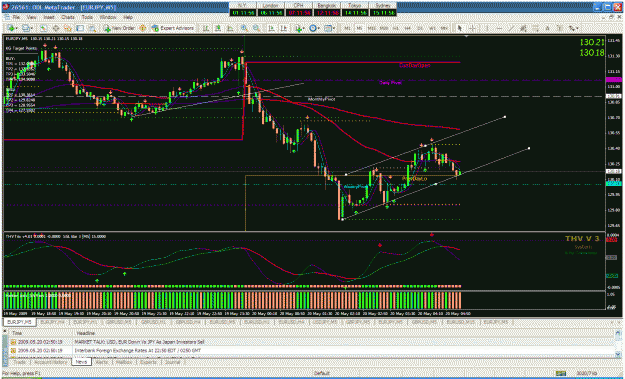Screen dimensions: 625x379
Task: Switch to the Mailbox terminal tab
Action: pyautogui.click(x=124, y=363)
